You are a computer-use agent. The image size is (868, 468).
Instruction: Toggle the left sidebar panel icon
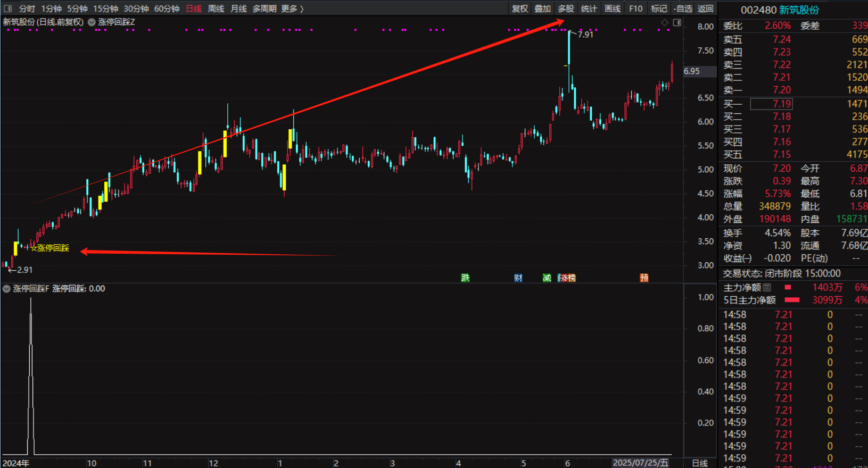point(7,9)
